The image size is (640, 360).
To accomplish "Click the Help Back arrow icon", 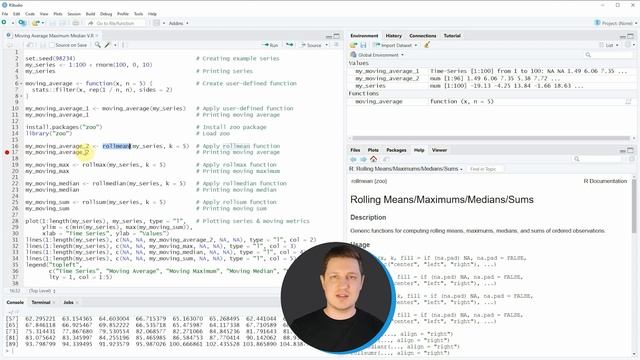I will 353,159.
